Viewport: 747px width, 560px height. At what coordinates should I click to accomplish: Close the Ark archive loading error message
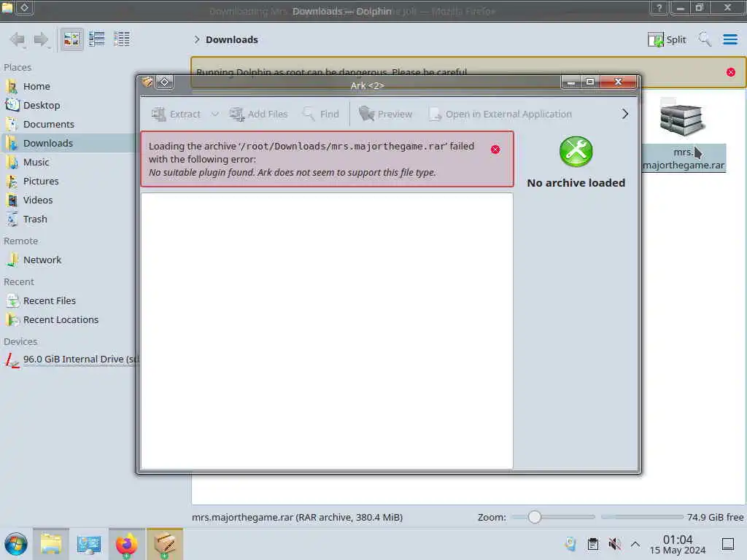click(x=495, y=149)
